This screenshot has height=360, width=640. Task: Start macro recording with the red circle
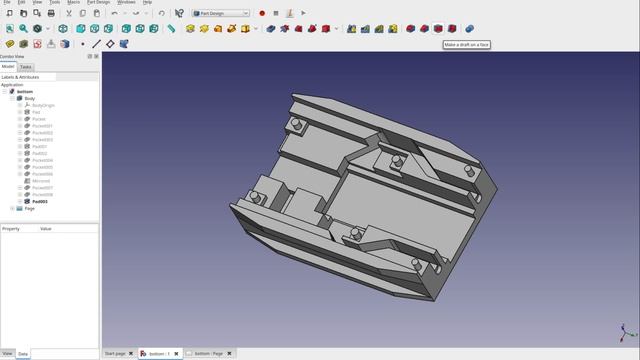click(x=262, y=13)
